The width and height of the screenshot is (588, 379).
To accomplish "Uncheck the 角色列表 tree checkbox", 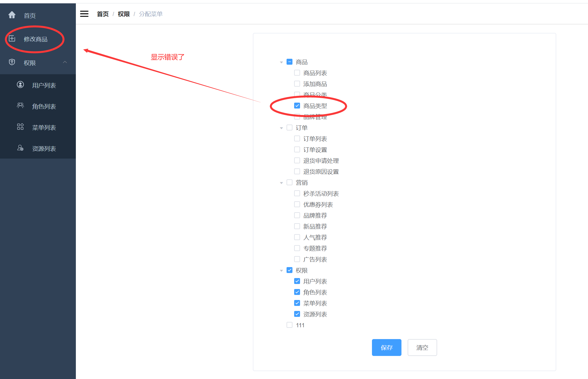I will pyautogui.click(x=297, y=292).
